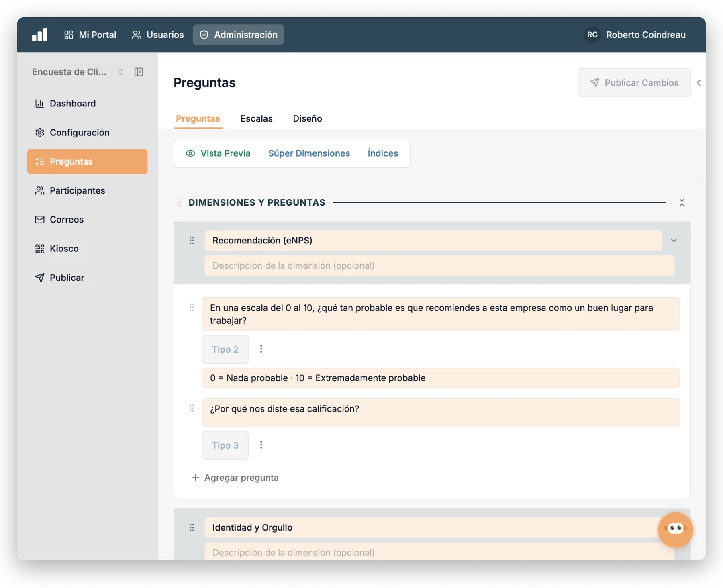Open the Encuesta de Cli... survey selector
This screenshot has height=588, width=723.
78,72
